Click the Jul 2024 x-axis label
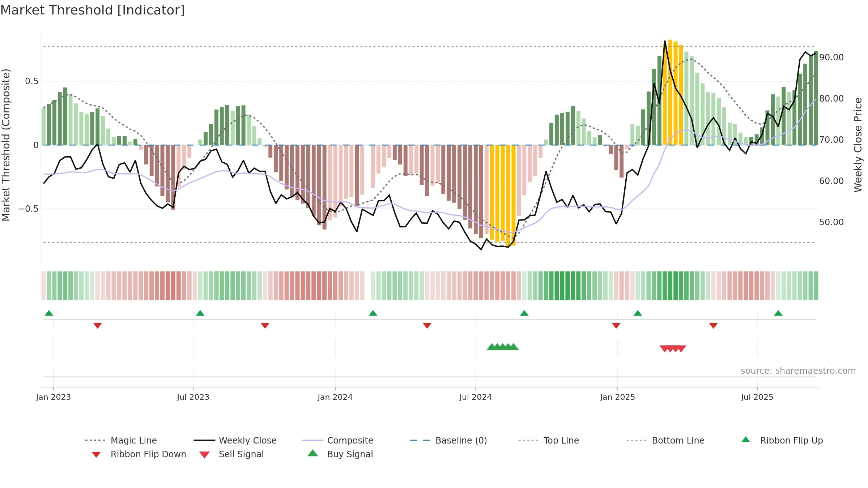Viewport: 868px width, 488px height. (475, 397)
